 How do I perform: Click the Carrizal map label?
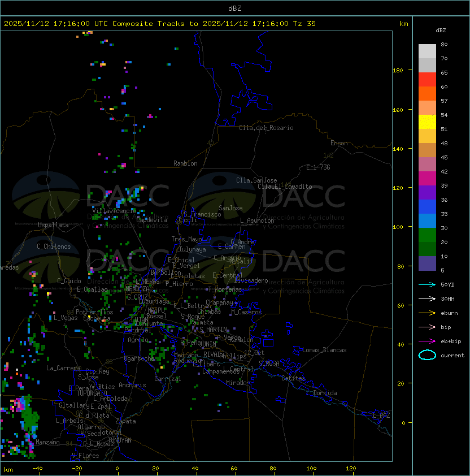click(x=167, y=379)
